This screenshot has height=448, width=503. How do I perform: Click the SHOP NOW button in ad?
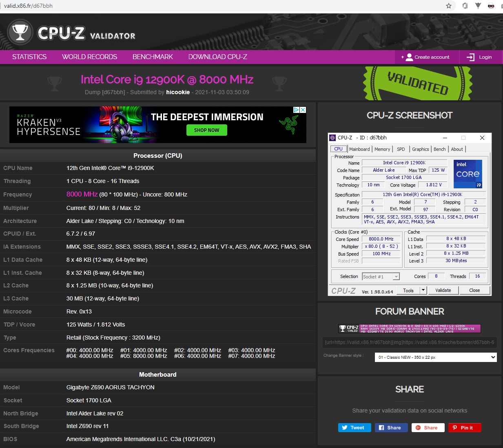[x=207, y=130]
